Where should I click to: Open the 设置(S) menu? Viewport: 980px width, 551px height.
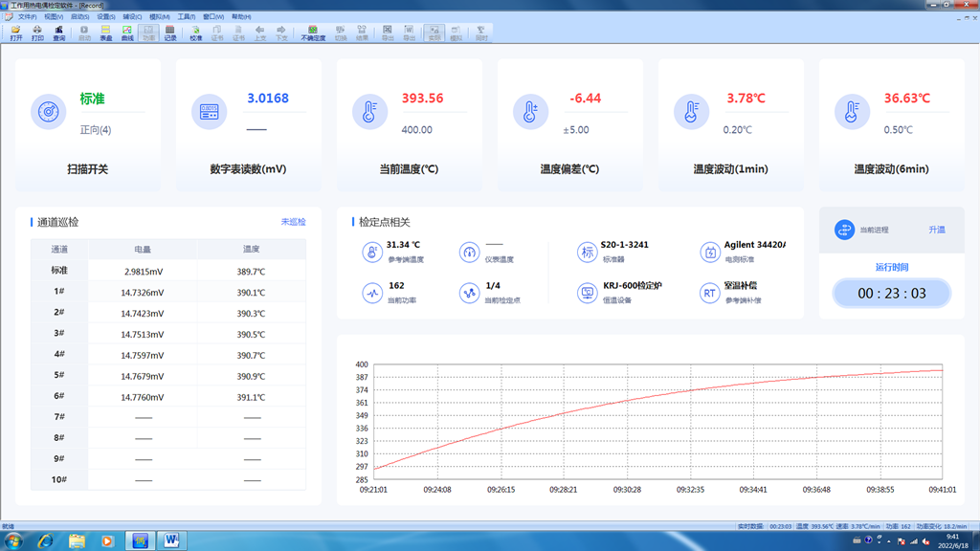coord(106,17)
